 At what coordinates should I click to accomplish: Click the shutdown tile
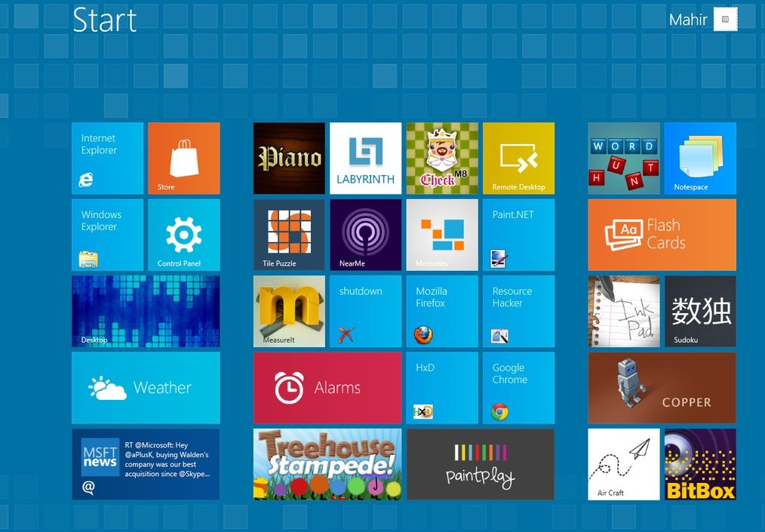pyautogui.click(x=365, y=312)
